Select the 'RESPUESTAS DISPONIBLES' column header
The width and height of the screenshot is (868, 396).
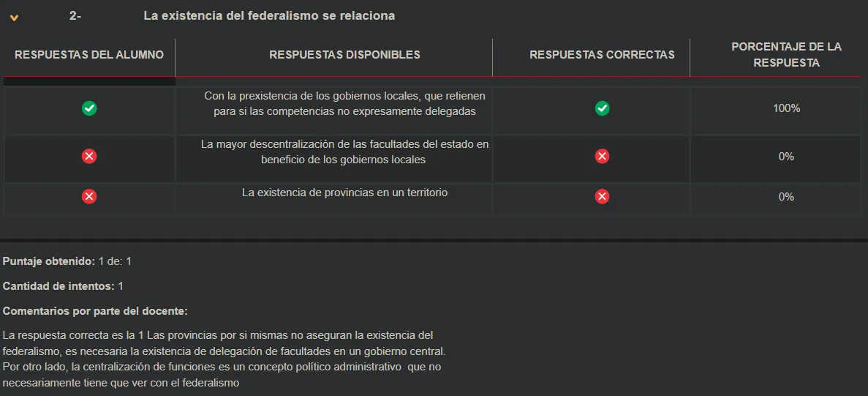click(x=344, y=55)
